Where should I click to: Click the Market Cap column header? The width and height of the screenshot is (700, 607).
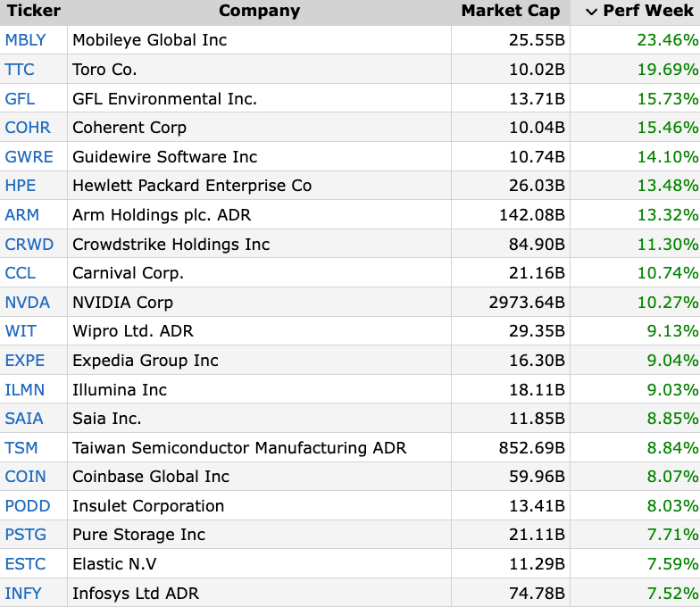point(510,12)
